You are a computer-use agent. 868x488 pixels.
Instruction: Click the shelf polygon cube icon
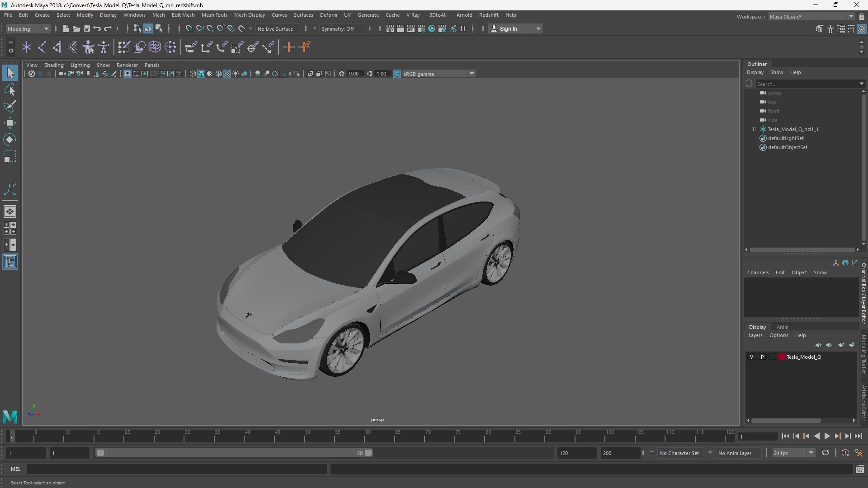(x=155, y=47)
